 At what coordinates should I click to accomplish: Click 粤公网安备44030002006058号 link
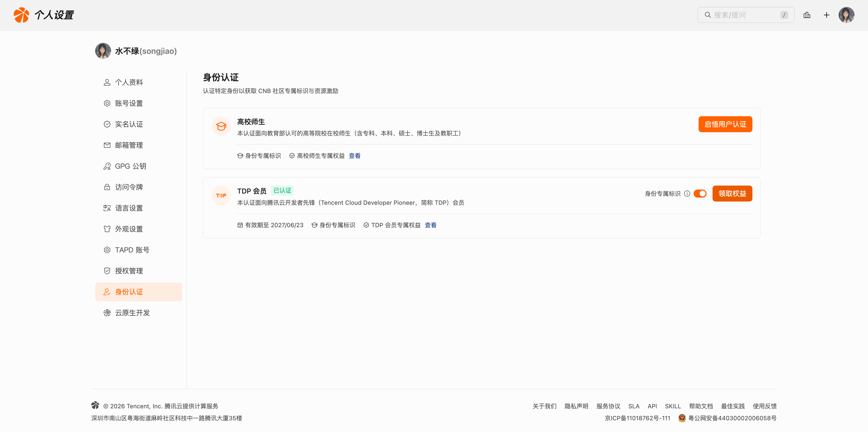(x=732, y=418)
